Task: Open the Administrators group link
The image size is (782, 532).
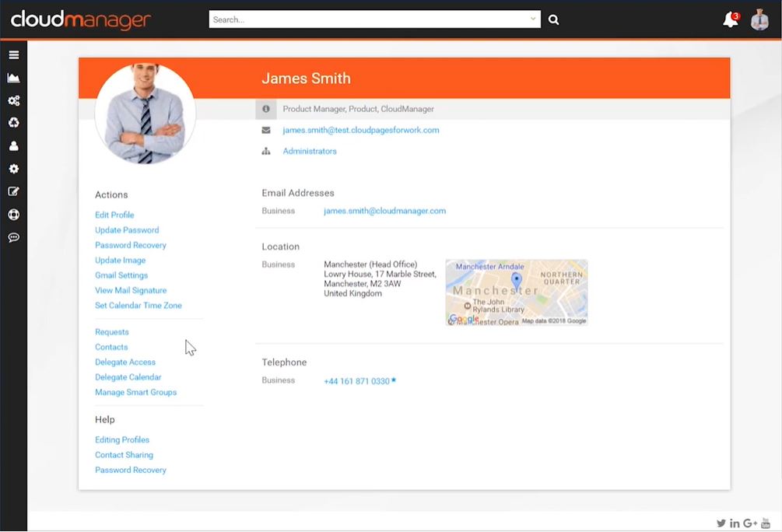Action: point(310,151)
